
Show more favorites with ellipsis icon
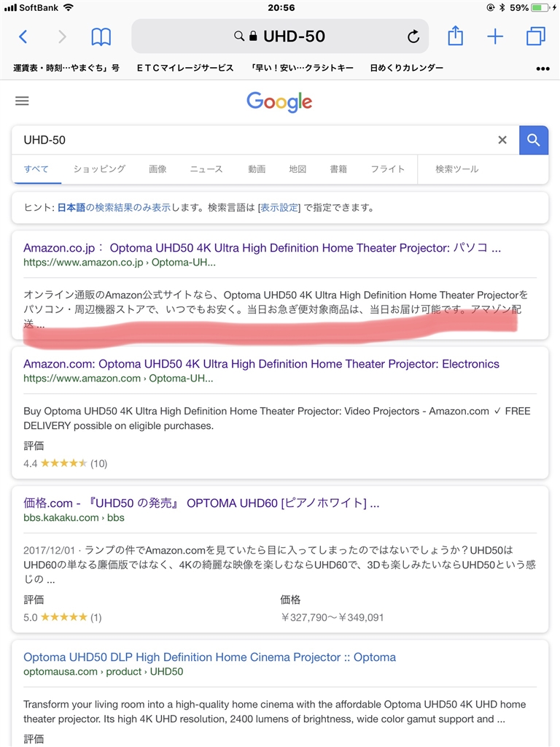pos(542,69)
